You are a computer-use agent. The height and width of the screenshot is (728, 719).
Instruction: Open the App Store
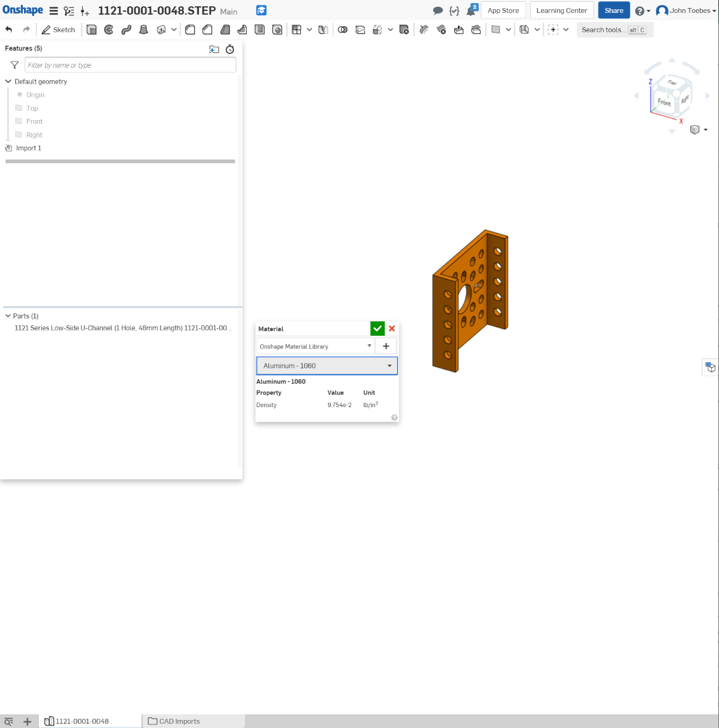tap(503, 10)
